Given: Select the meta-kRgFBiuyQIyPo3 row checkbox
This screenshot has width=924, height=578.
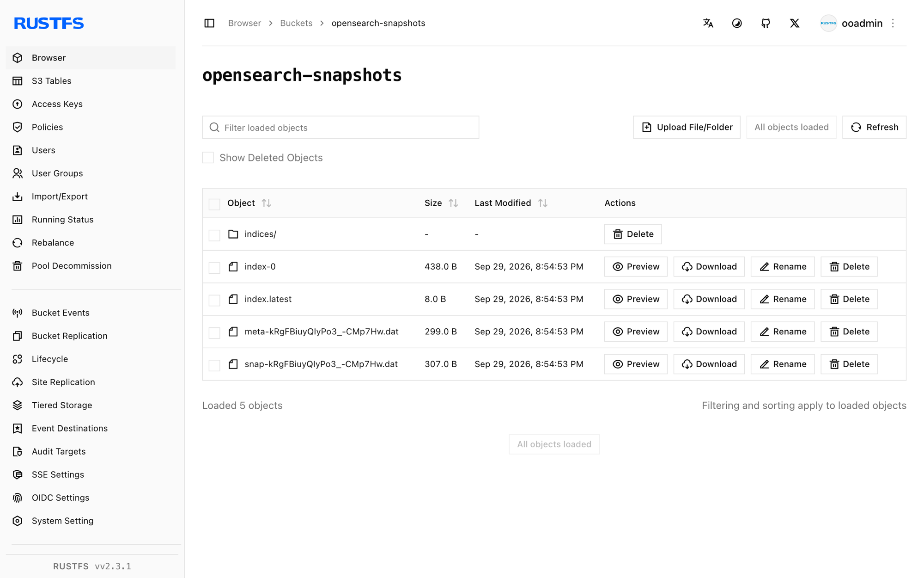Looking at the screenshot, I should (x=214, y=332).
